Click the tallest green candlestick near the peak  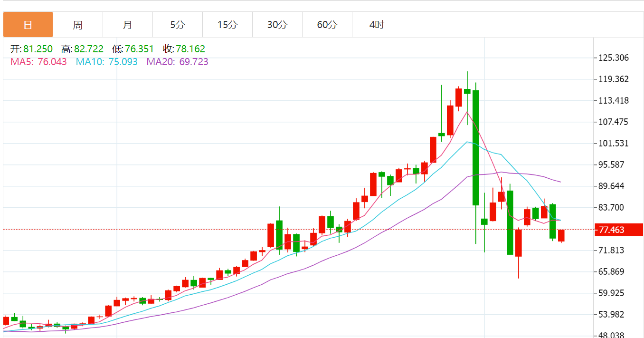point(475,147)
